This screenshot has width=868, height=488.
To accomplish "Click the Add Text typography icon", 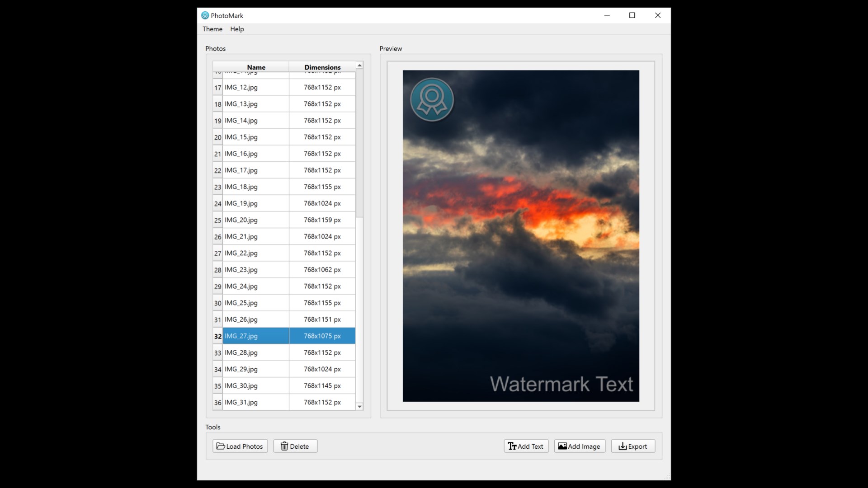I will pyautogui.click(x=512, y=446).
